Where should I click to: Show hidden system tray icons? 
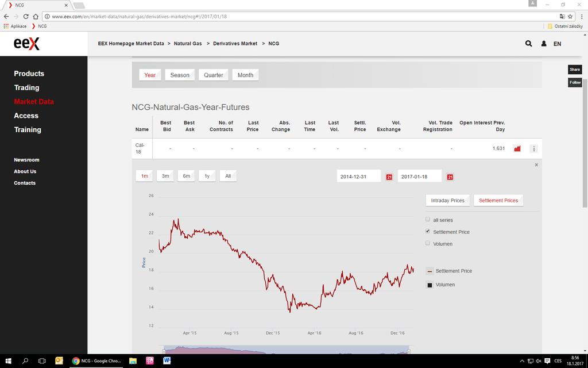pyautogui.click(x=522, y=361)
